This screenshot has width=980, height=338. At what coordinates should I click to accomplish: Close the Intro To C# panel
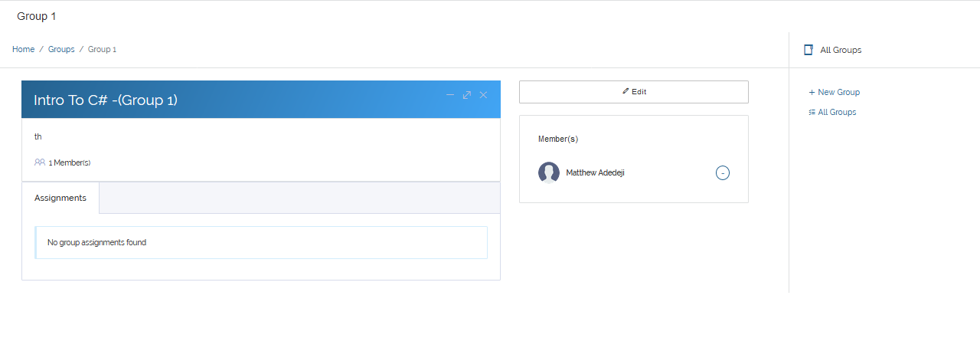tap(483, 95)
